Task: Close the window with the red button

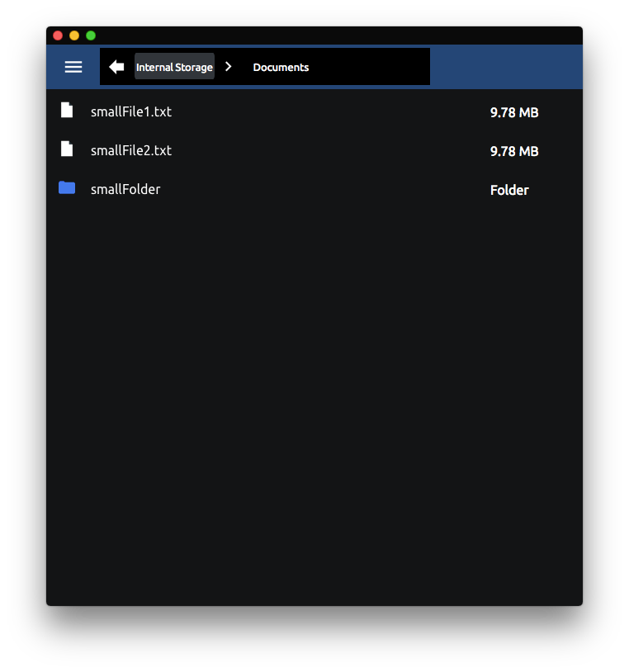Action: (58, 35)
